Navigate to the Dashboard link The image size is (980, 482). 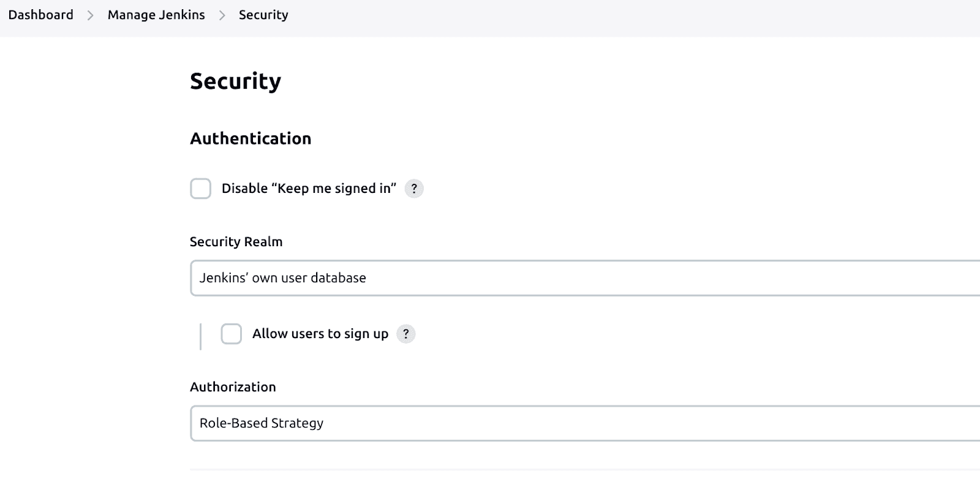tap(39, 14)
